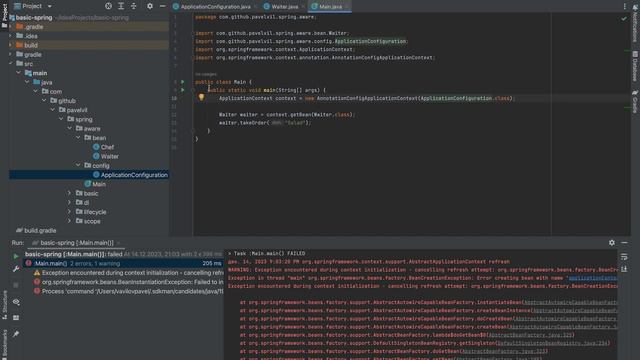This screenshot has height=360, width=640.
Task: Hide the Run panel with minus icon
Action: (x=624, y=242)
